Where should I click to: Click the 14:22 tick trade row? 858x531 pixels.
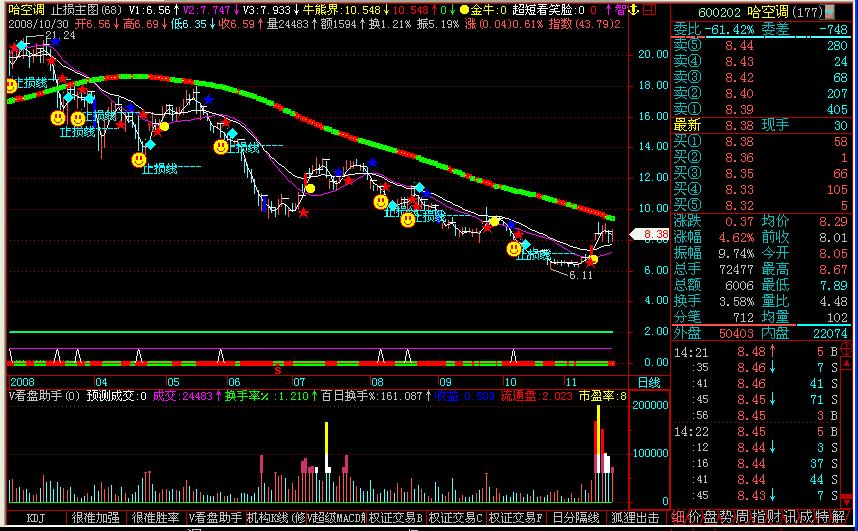756,431
